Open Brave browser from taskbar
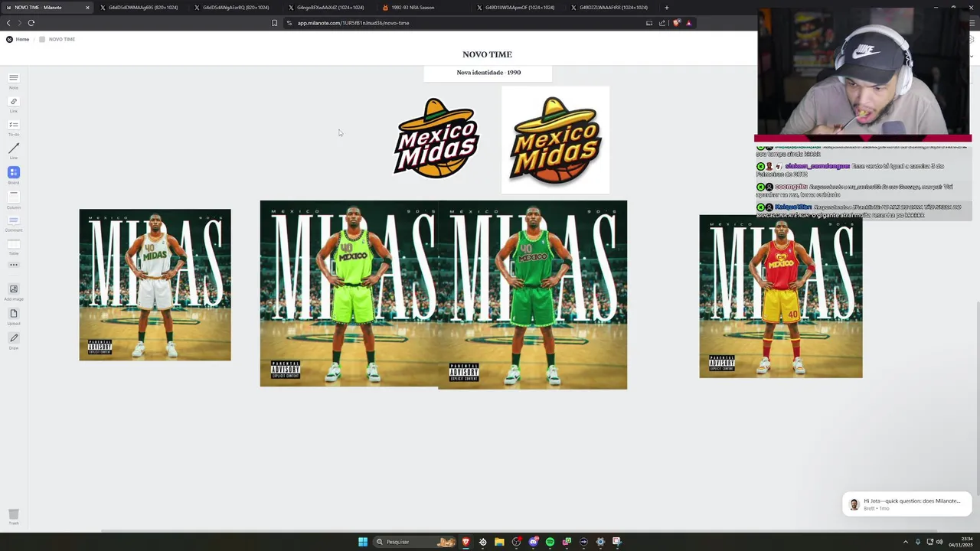 tap(465, 542)
